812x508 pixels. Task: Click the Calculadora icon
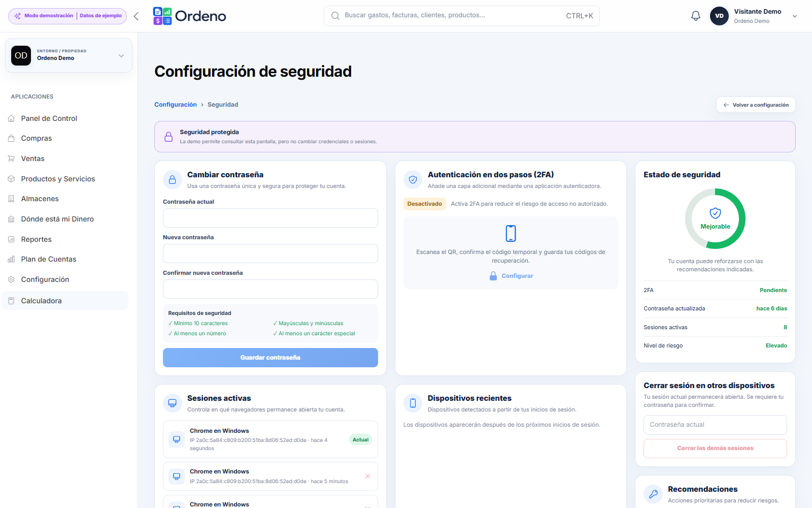(11, 301)
